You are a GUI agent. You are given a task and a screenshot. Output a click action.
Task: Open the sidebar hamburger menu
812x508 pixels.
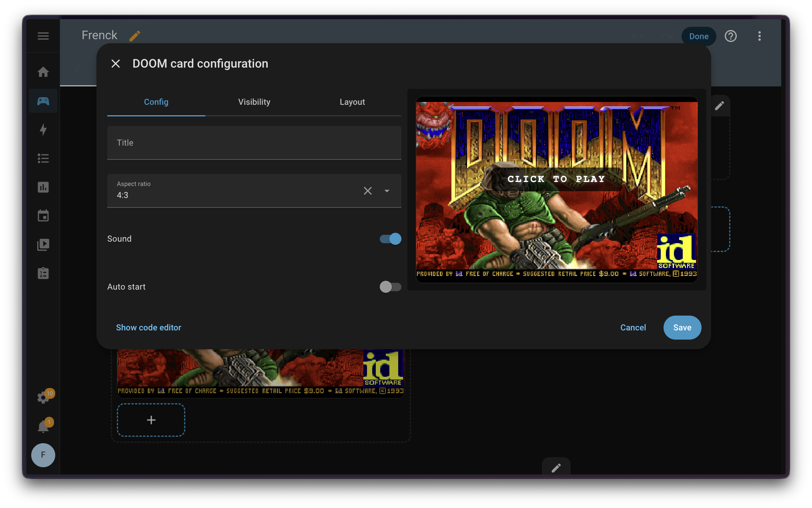tap(43, 36)
